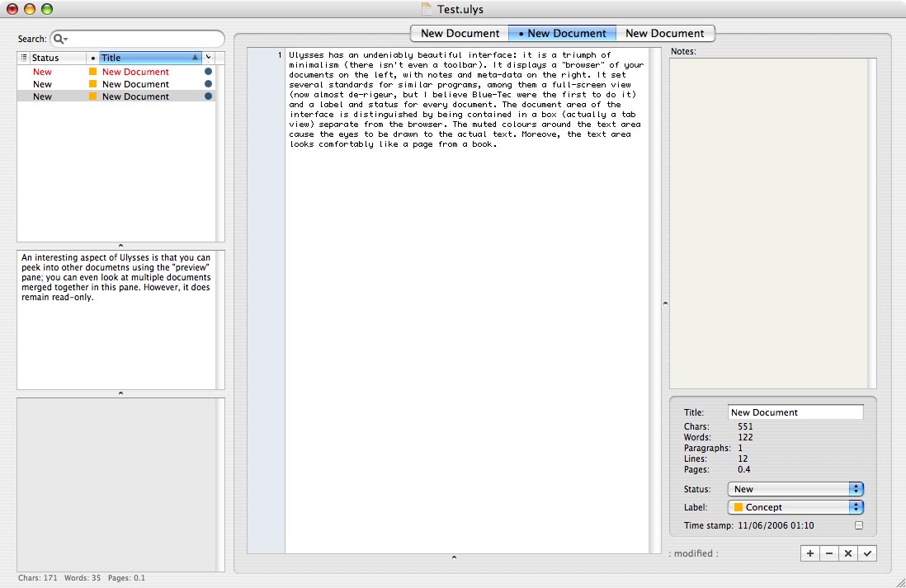Toggle the Time stamp checkbox
Viewport: 906px width, 588px height.
pos(859,525)
